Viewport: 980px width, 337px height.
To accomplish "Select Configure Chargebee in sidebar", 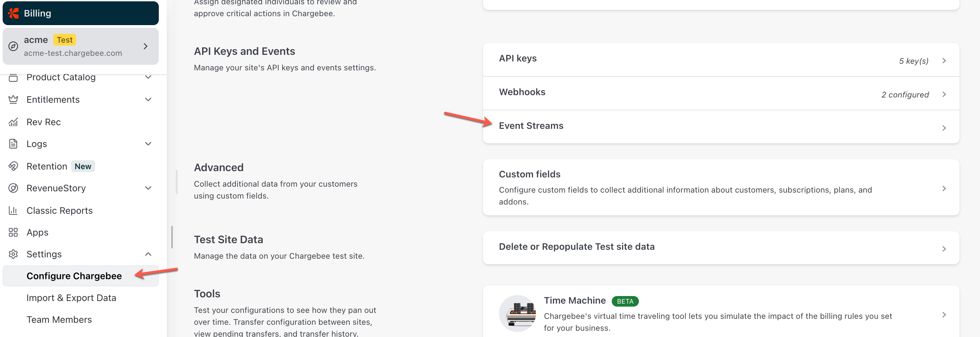I will tap(74, 276).
